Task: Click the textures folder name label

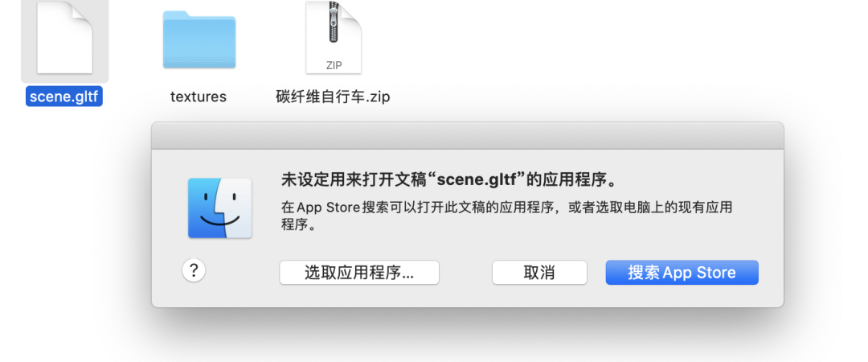Action: pos(199,97)
